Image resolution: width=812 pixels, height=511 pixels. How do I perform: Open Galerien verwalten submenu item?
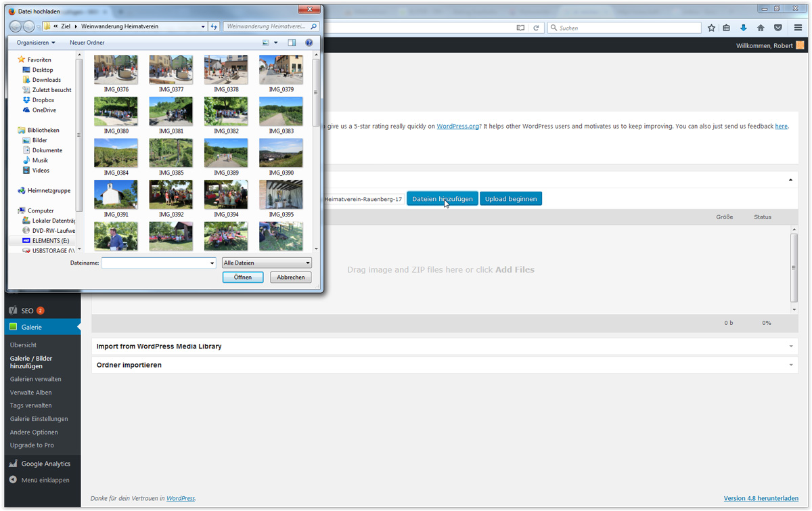tap(36, 379)
